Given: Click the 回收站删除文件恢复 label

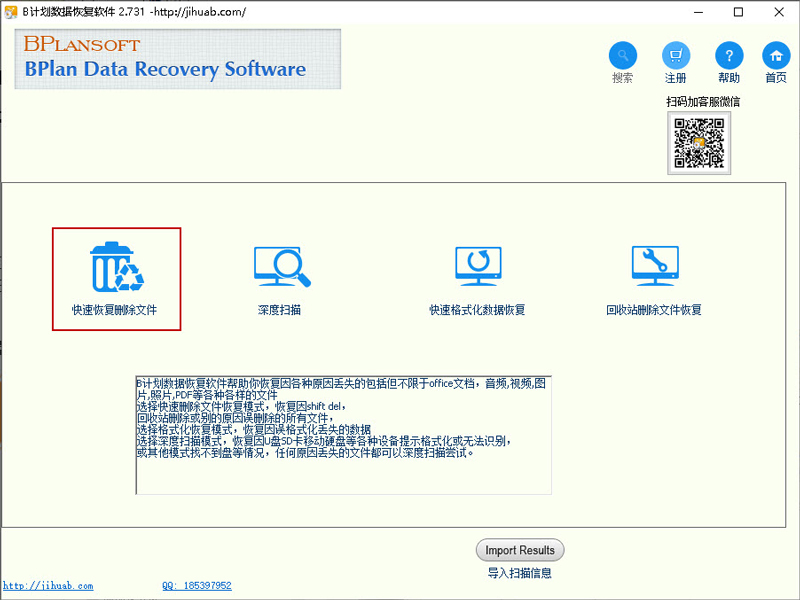Looking at the screenshot, I should (654, 310).
